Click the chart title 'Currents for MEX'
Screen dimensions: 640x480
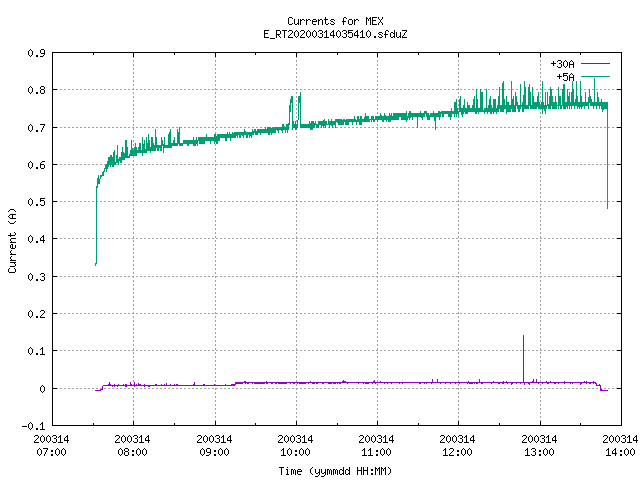point(335,21)
